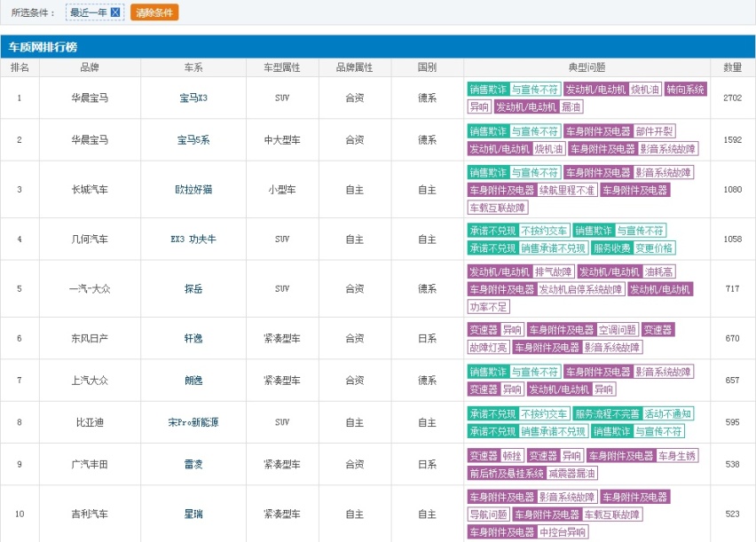Remove the 最近一年 filter with its X icon
The height and width of the screenshot is (542, 756).
click(x=115, y=12)
